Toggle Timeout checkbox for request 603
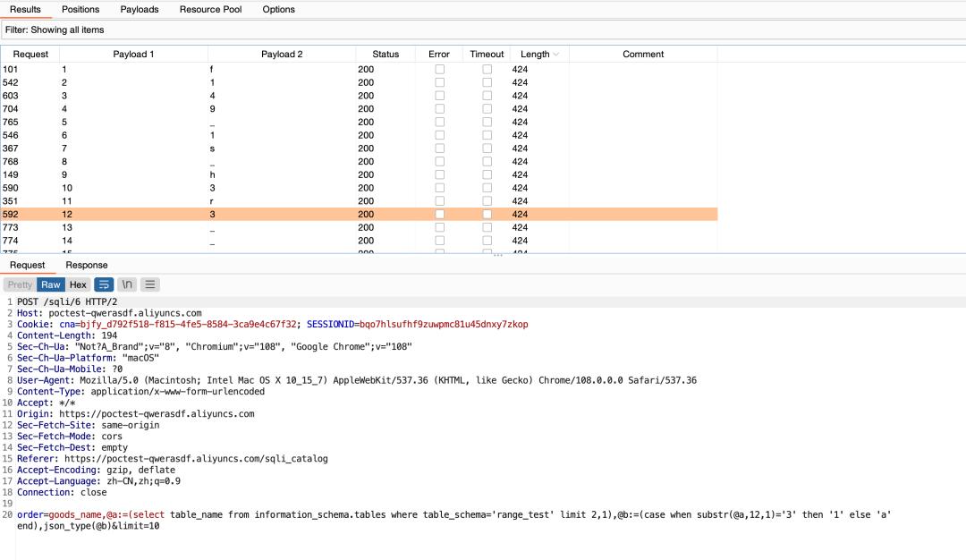The height and width of the screenshot is (560, 966). (x=487, y=96)
